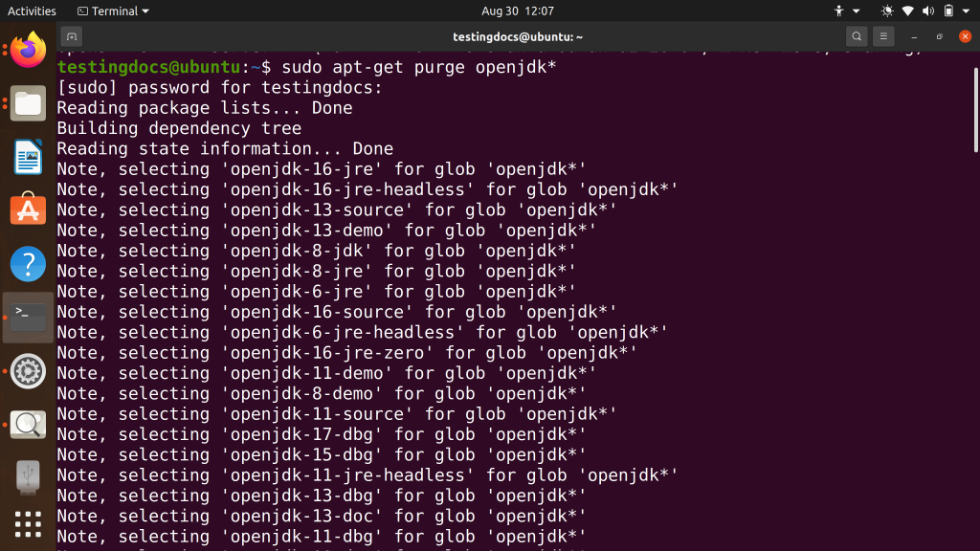The image size is (980, 551).
Task: Toggle the accessibility menu icon
Action: (839, 11)
